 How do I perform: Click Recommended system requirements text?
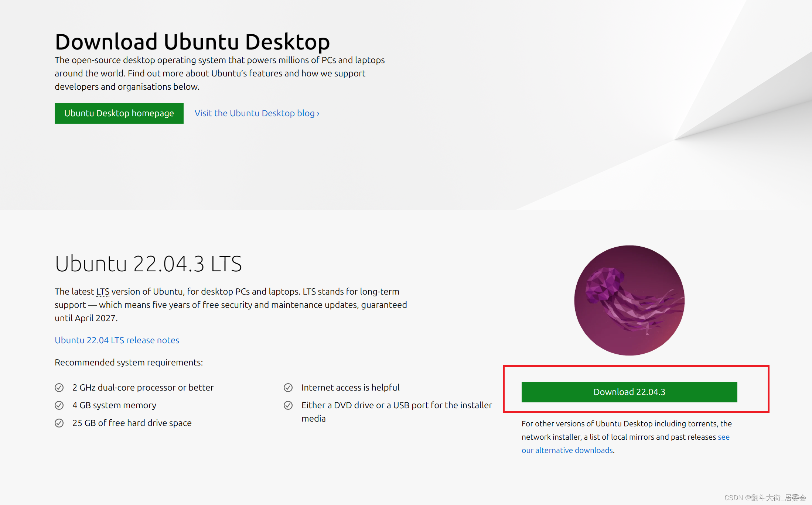129,363
